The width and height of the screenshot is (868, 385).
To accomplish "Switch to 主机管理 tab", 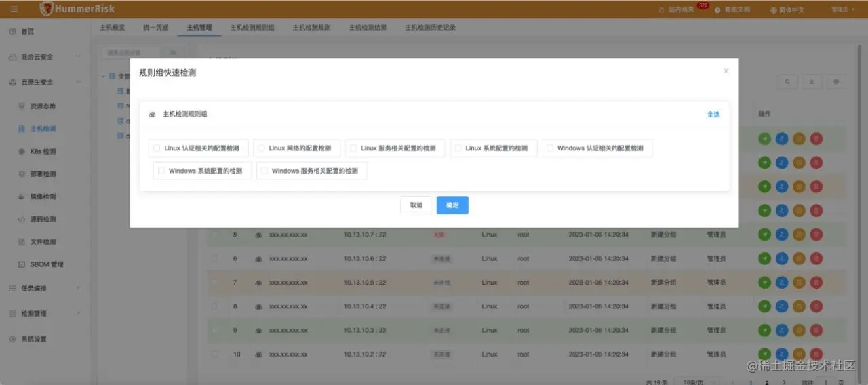I will (x=199, y=28).
